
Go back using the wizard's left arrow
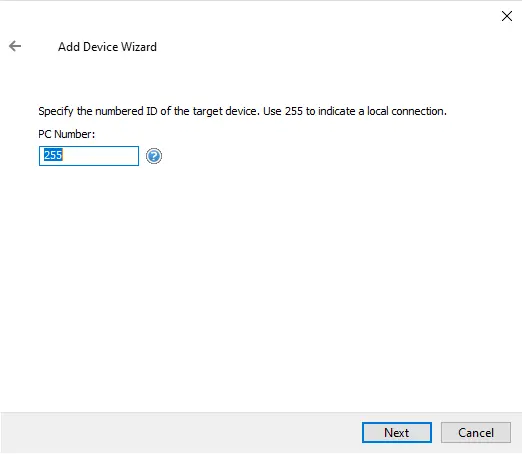(15, 46)
